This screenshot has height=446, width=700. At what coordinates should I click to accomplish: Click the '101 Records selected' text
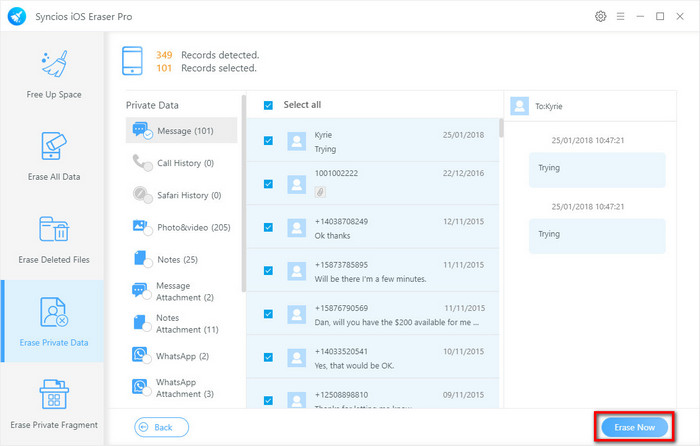206,68
